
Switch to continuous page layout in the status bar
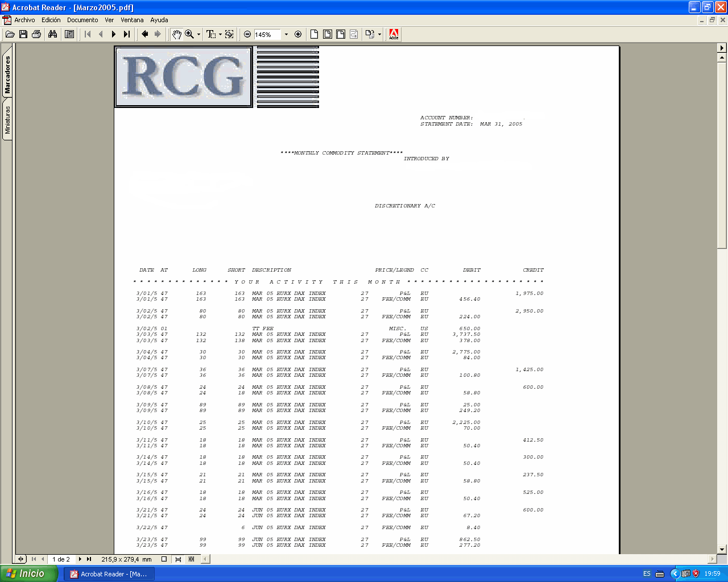(178, 559)
